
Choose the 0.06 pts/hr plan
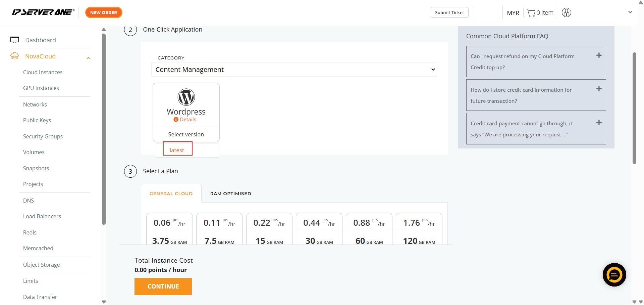coord(169,228)
